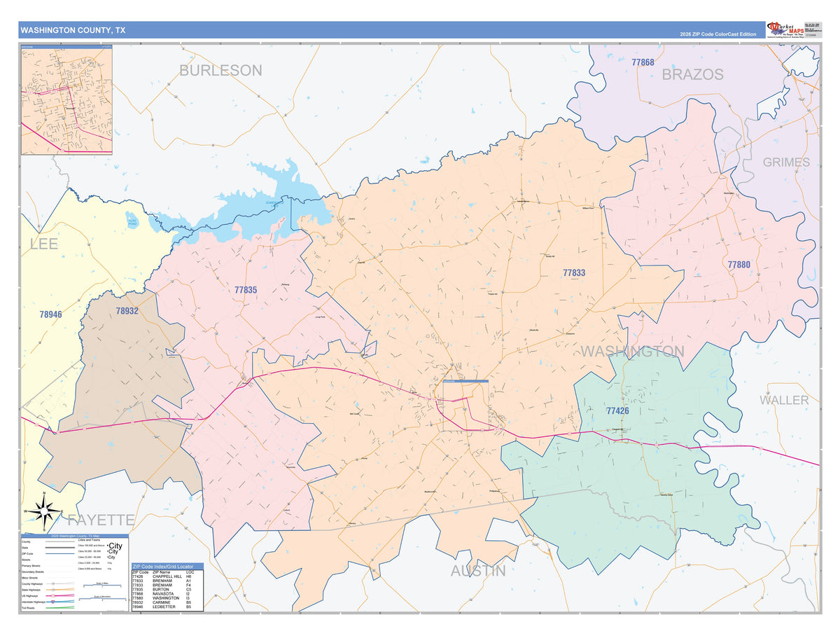The width and height of the screenshot is (840, 636).
Task: Click the ZIP Code Index/Grid Locator header
Action: click(167, 567)
